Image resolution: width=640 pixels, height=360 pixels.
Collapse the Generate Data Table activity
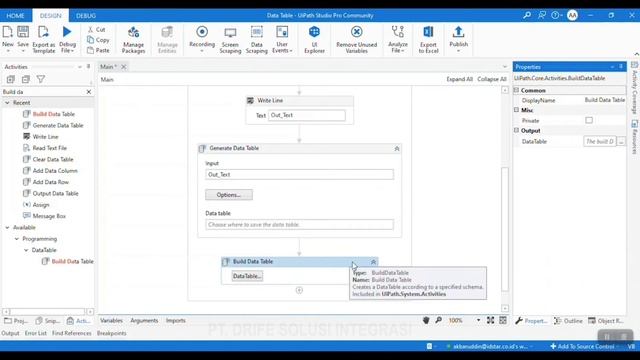pyautogui.click(x=397, y=149)
